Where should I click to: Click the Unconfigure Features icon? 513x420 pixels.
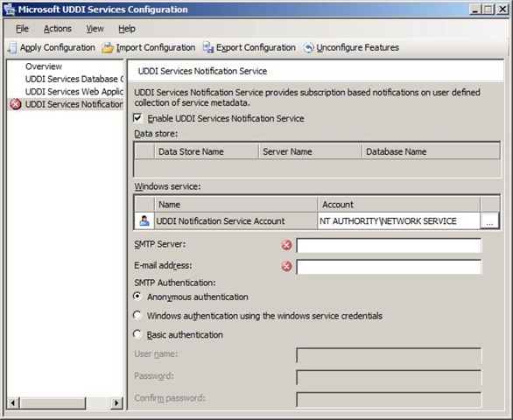308,48
